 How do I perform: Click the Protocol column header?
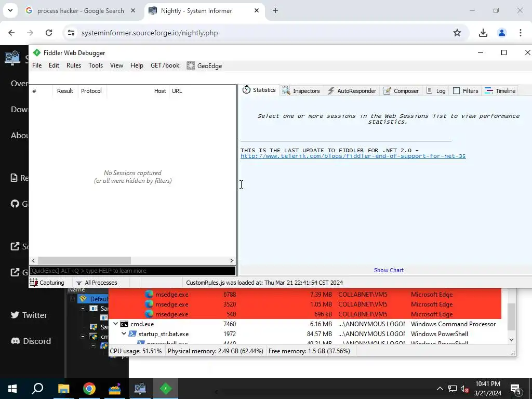91,91
